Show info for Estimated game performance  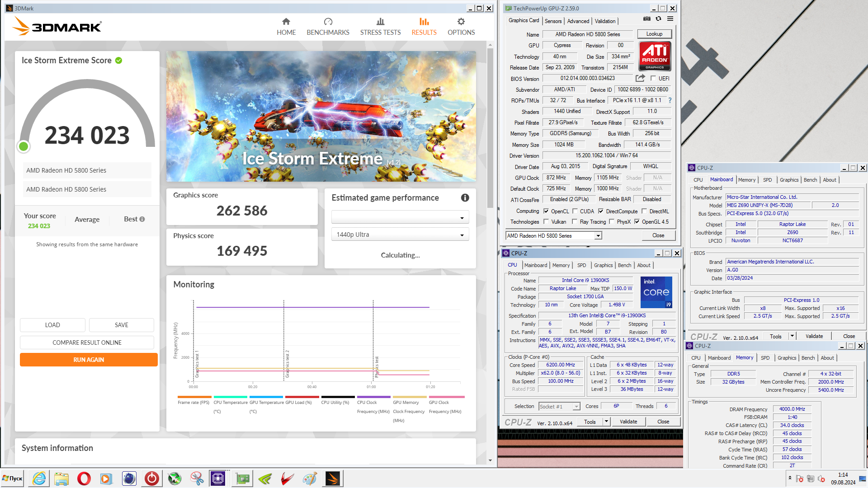pyautogui.click(x=465, y=197)
